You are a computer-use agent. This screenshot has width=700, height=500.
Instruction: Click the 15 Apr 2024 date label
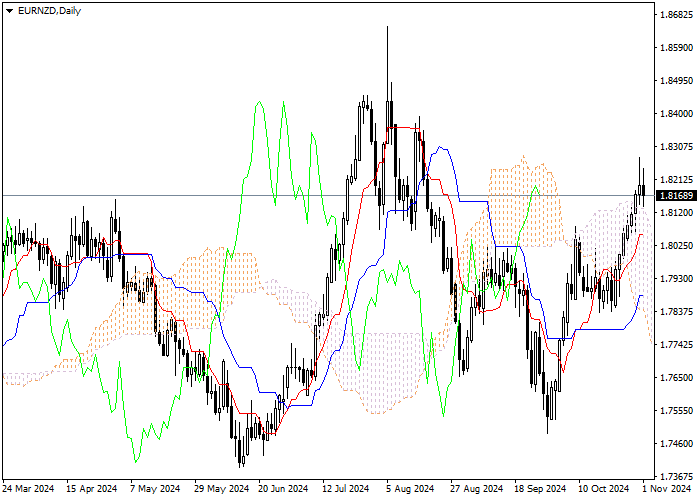[92, 489]
